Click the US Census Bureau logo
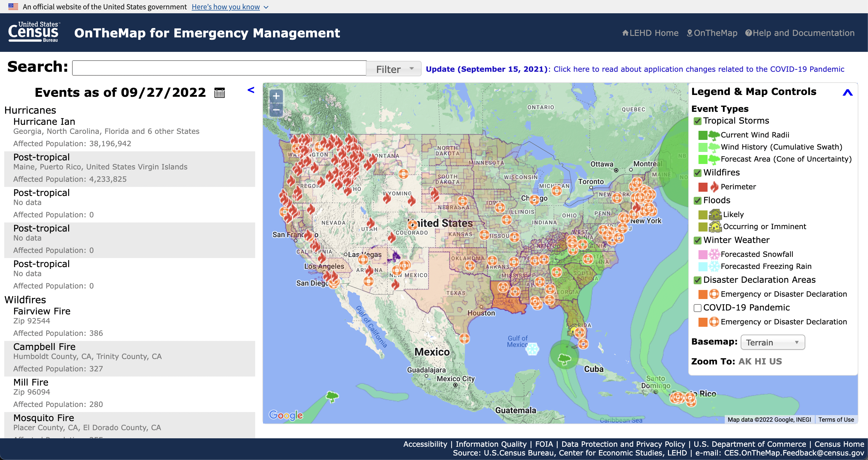Viewport: 868px width, 460px height. coord(34,32)
